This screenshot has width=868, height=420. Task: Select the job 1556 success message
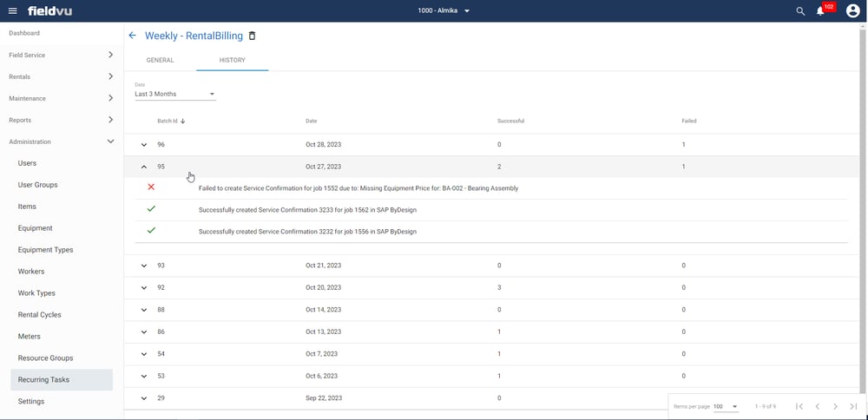308,232
